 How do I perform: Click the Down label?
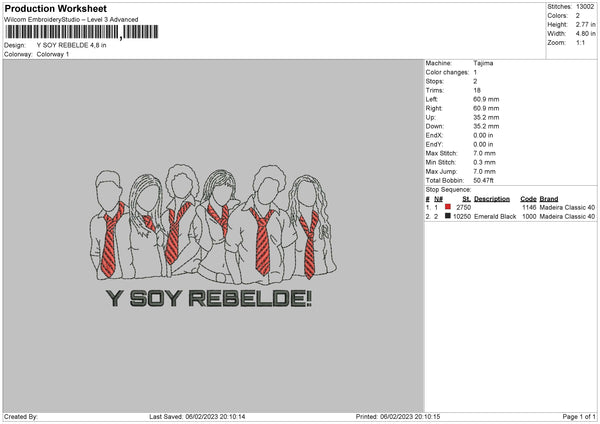(x=435, y=126)
